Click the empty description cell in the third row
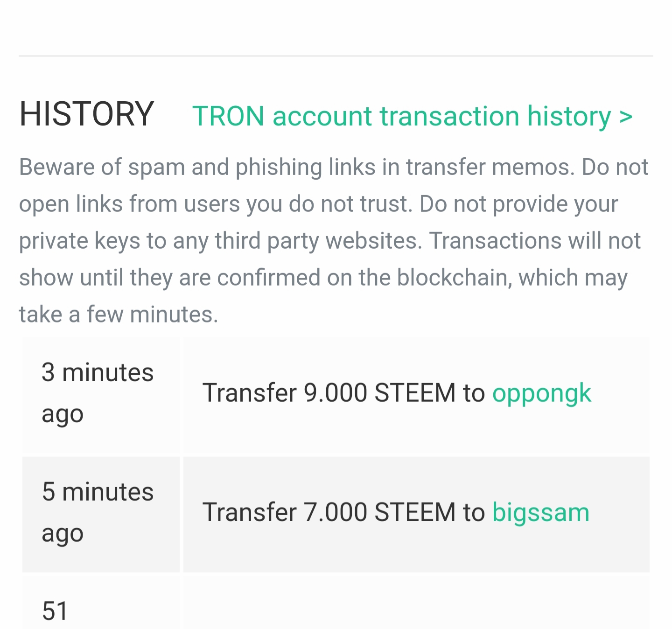This screenshot has width=672, height=629. pyautogui.click(x=415, y=604)
